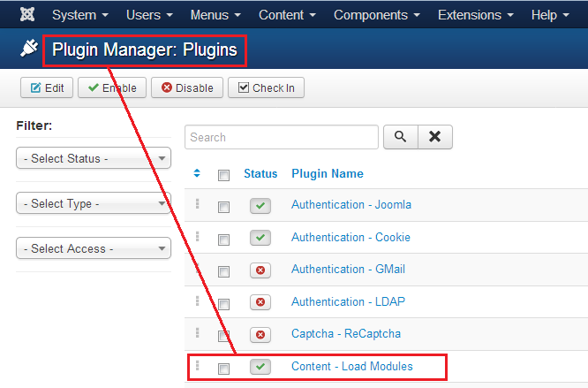
Task: Enable Authentication - GMail via red status icon
Action: [260, 270]
